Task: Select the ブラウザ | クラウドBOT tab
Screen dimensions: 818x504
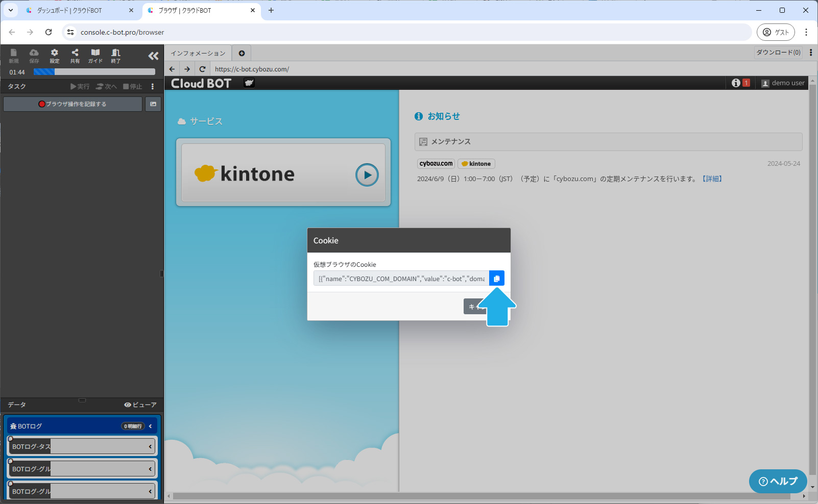Action: click(202, 10)
